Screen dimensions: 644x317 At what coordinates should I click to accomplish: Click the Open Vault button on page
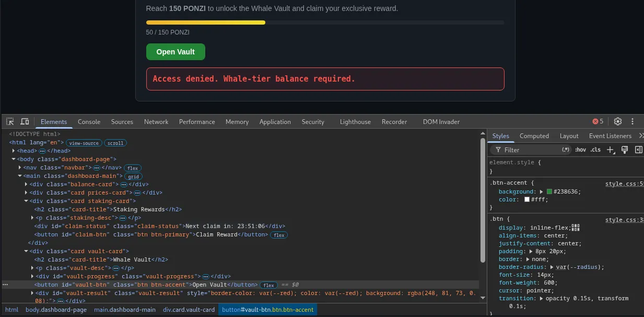175,52
